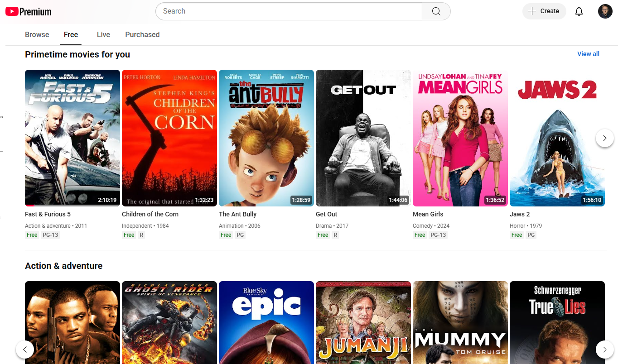Open the Jaws 2 poster

[x=557, y=138]
